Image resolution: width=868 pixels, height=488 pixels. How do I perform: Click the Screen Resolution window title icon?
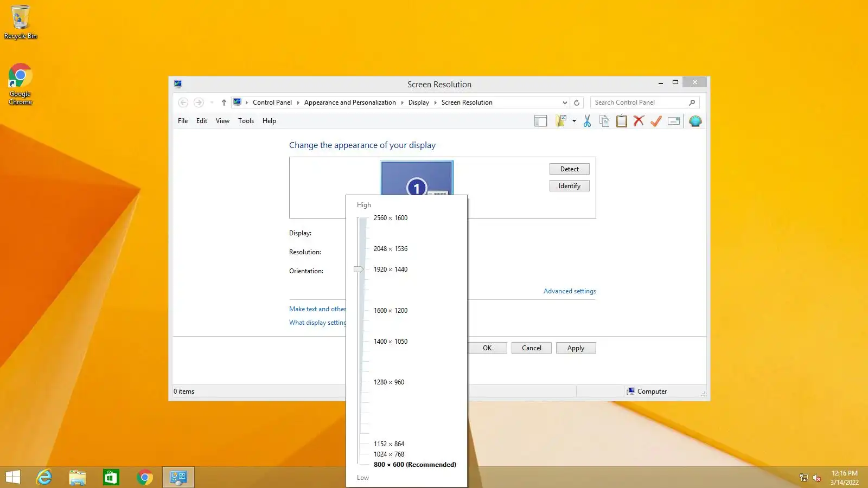click(178, 84)
